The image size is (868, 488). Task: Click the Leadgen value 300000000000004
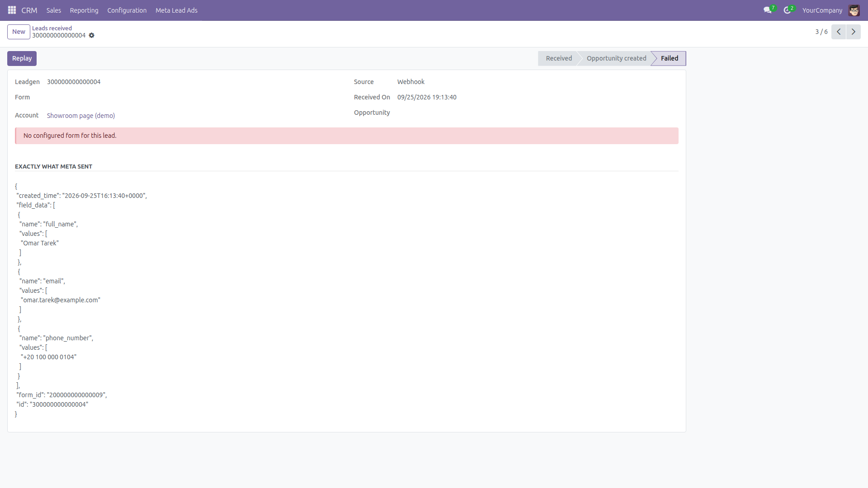click(x=74, y=82)
